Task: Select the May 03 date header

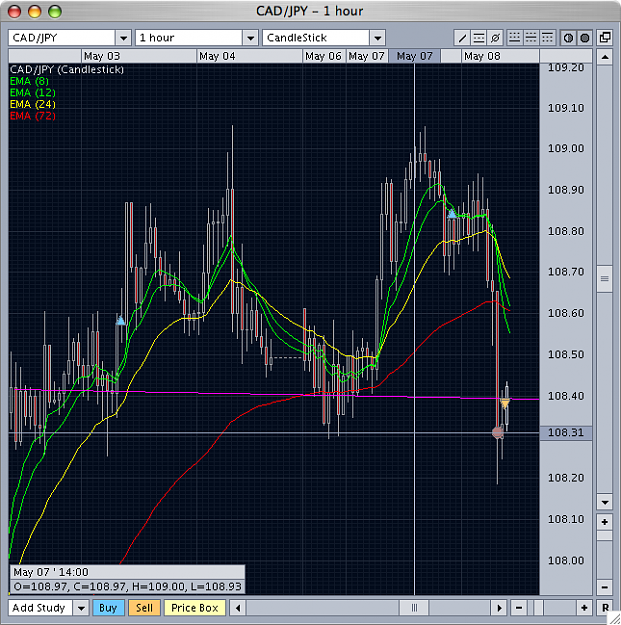Action: pyautogui.click(x=139, y=56)
